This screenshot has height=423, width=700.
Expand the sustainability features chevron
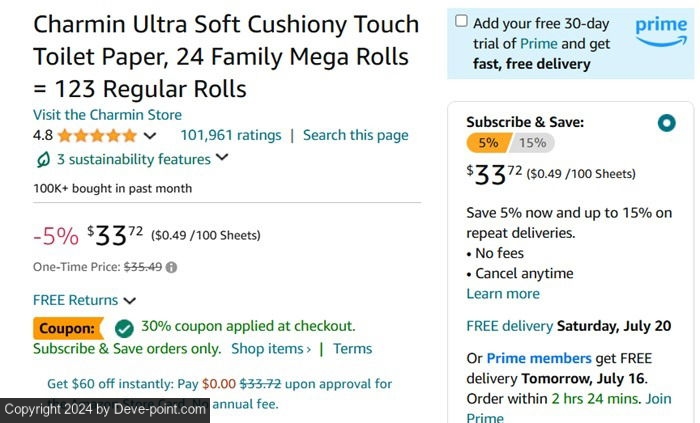222,158
